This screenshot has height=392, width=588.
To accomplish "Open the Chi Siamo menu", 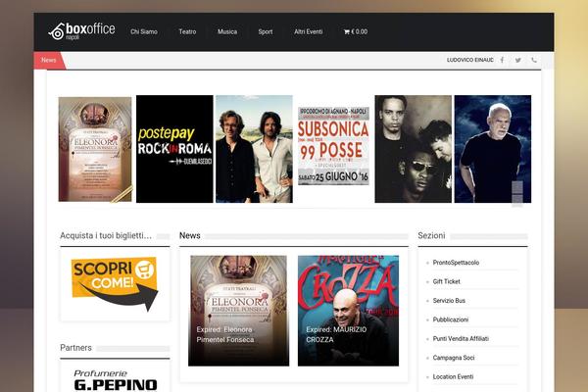I will pyautogui.click(x=144, y=32).
